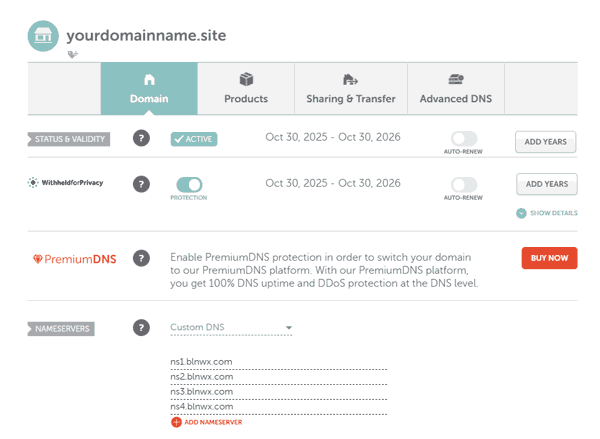The height and width of the screenshot is (439, 600).
Task: Go to the Sharing & Transfer tab
Action: tap(351, 89)
